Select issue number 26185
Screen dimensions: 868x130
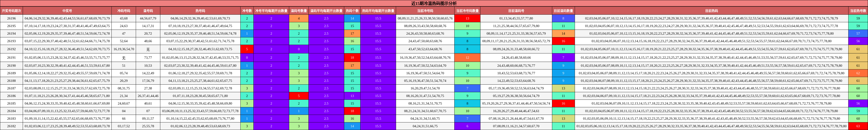click(x=11, y=103)
